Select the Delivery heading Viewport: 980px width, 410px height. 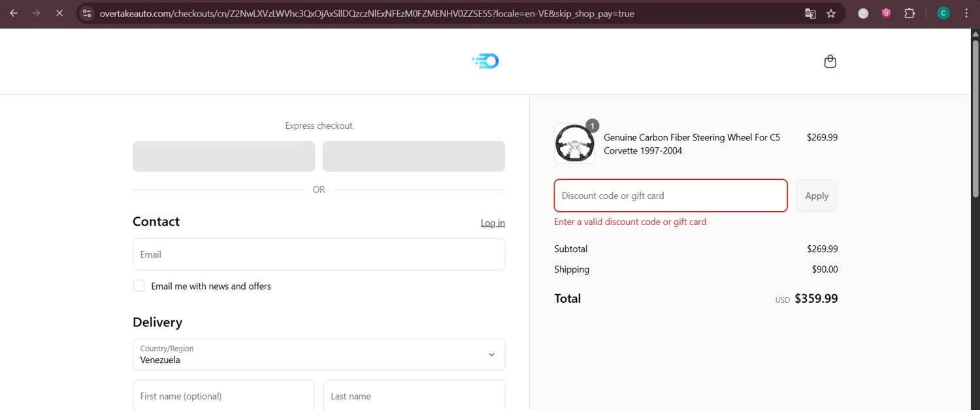point(157,322)
